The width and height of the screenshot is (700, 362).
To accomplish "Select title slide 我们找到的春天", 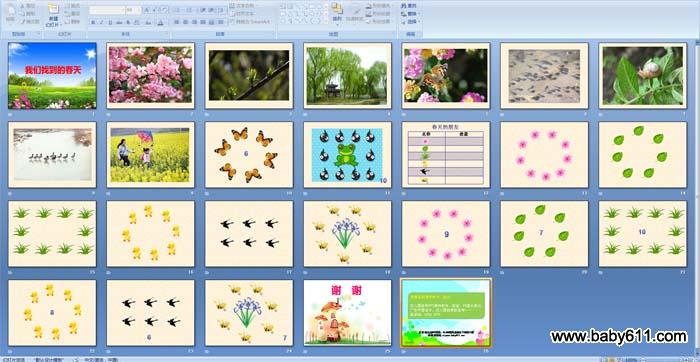I will tap(52, 76).
